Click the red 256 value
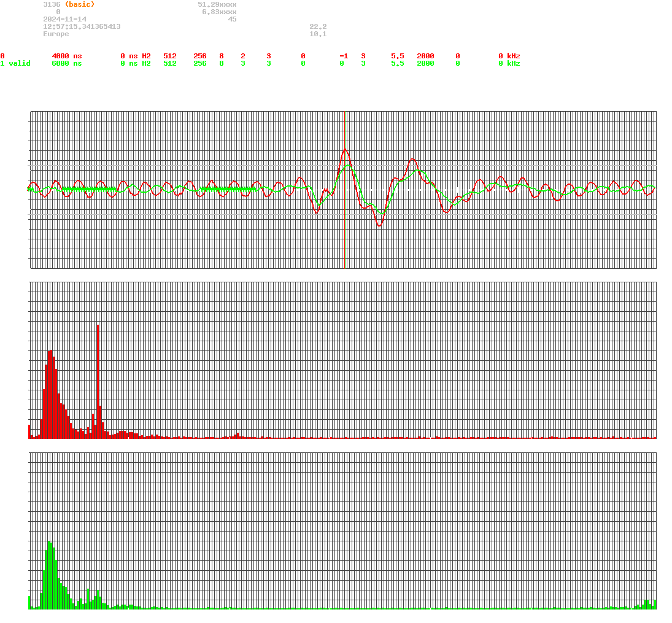Viewport: 672px width, 623px height. pos(199,56)
